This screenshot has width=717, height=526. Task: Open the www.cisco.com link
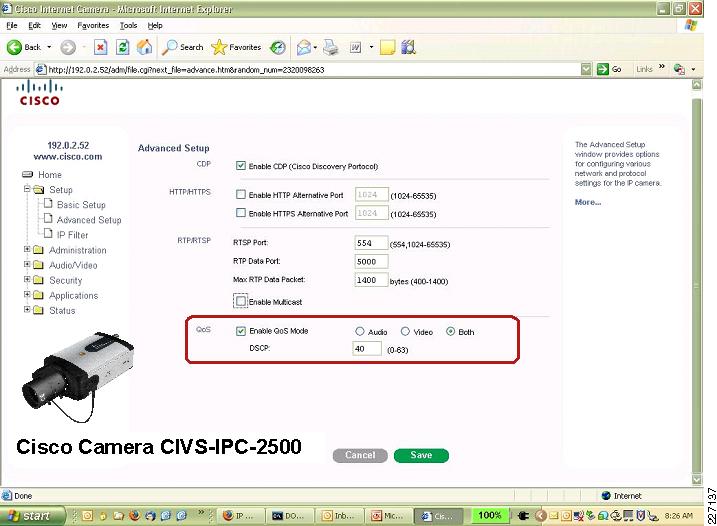pos(68,156)
